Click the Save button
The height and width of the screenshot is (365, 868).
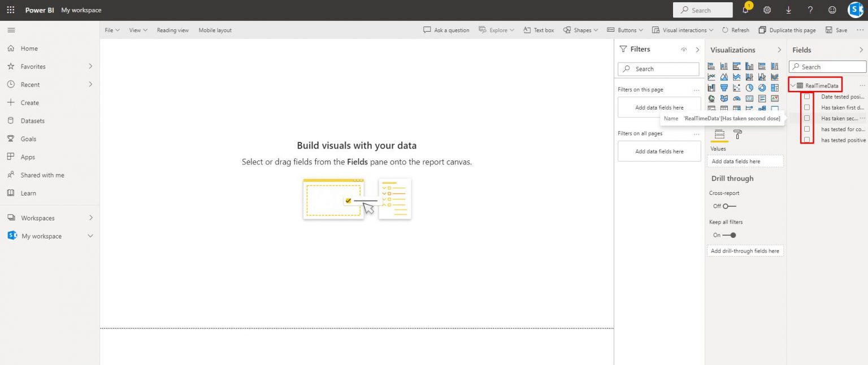[x=836, y=30]
